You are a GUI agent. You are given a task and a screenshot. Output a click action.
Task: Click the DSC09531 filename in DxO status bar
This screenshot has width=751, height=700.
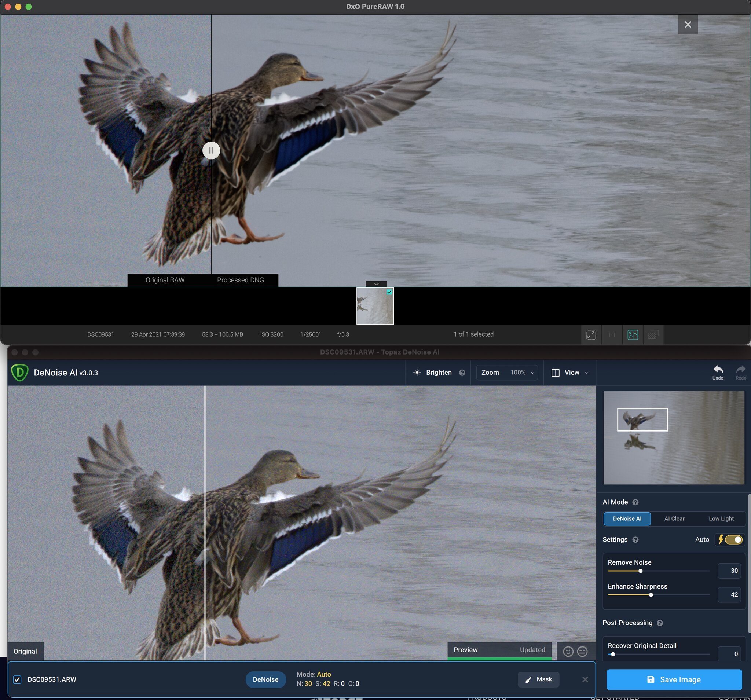(100, 334)
